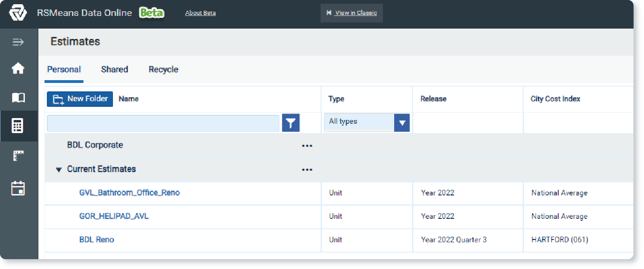The image size is (644, 269).
Task: Select the BDL Corporate folder
Action: pyautogui.click(x=95, y=145)
